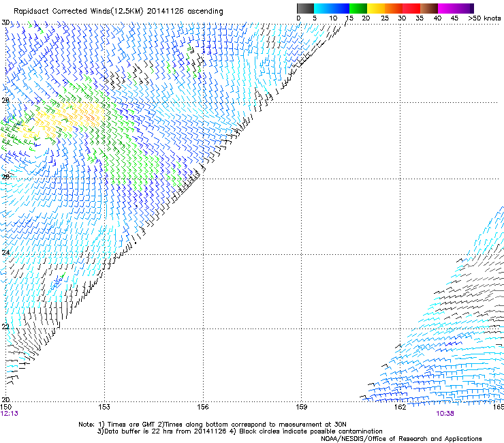Click the yellow 20-25 knots legend segment

[x=376, y=8]
